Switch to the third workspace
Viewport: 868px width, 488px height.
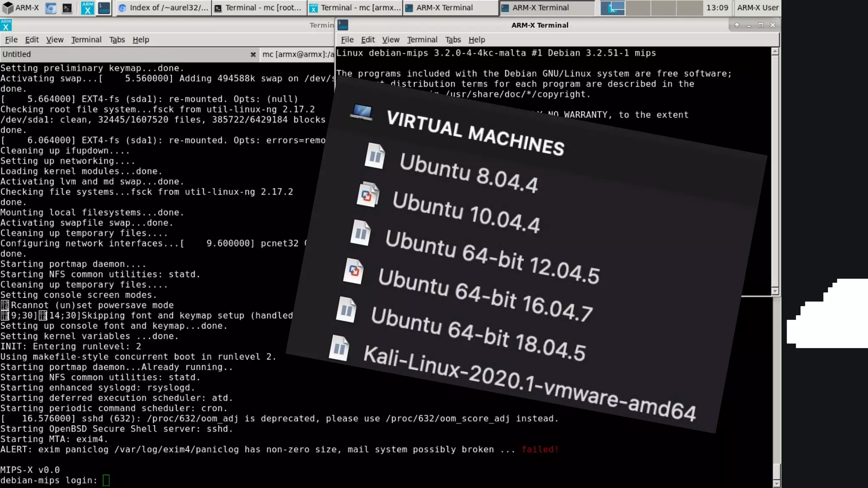[663, 8]
